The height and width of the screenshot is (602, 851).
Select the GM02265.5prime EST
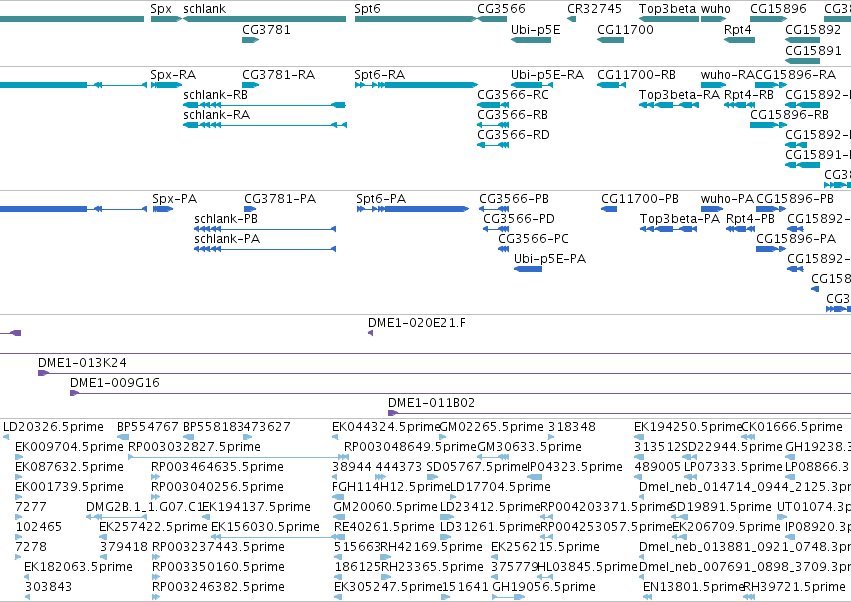pos(445,437)
